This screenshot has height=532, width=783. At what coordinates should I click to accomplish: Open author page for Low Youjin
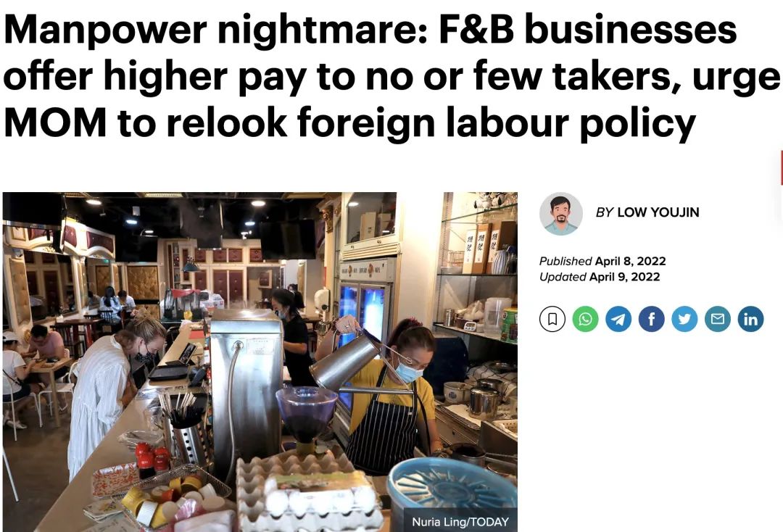(658, 212)
